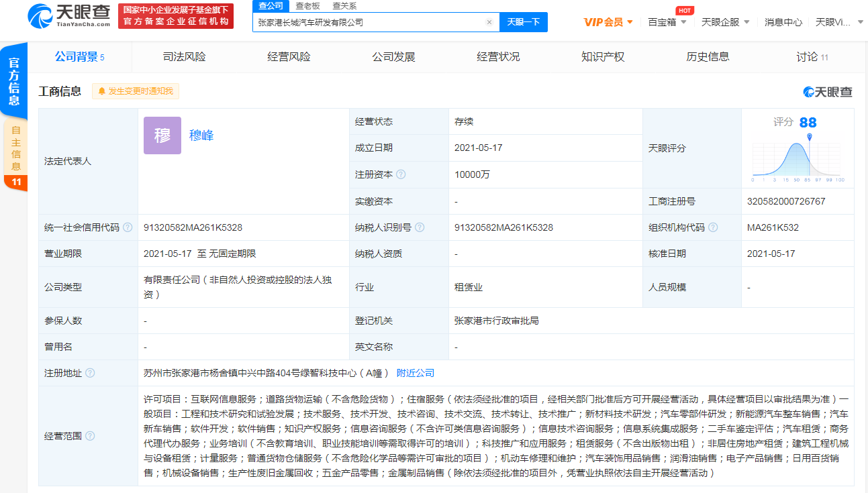Viewport: 868px width, 493px height.
Task: Click help icon next to 注册资本
Action: [401, 174]
